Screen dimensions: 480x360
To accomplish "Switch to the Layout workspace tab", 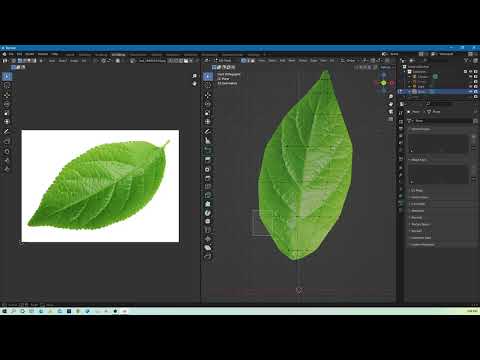I will (70, 54).
